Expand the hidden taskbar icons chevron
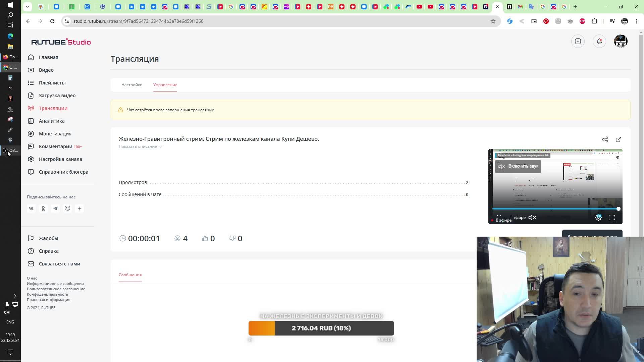Viewport: 644px width, 362px height. pos(15,296)
